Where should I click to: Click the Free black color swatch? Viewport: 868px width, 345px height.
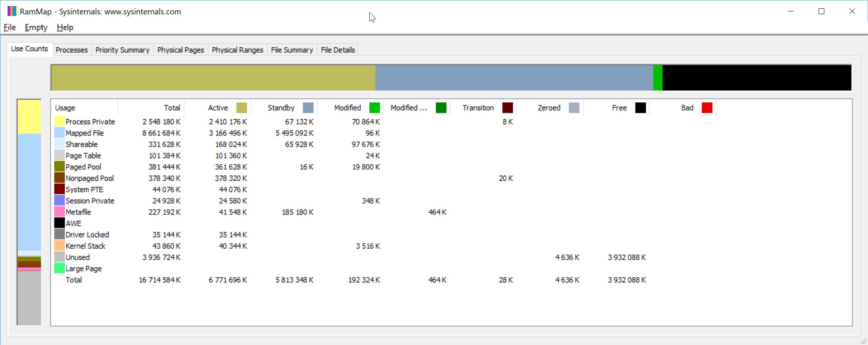pos(640,108)
